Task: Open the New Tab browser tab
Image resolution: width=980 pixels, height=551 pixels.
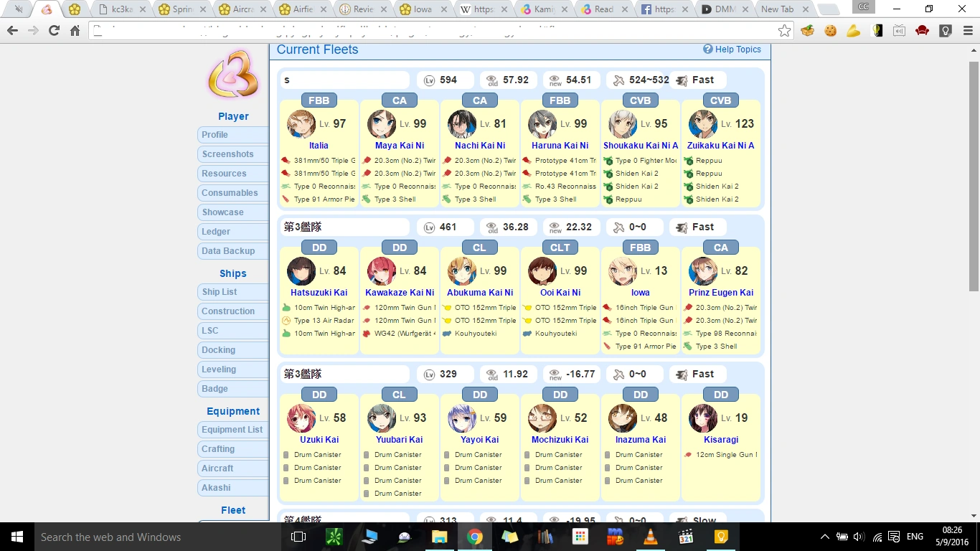Action: (x=784, y=9)
